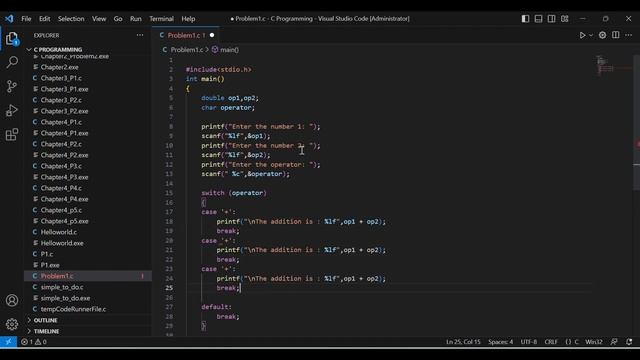The image size is (640, 360).
Task: Select Helloworld.exe in the explorer
Action: 62,243
